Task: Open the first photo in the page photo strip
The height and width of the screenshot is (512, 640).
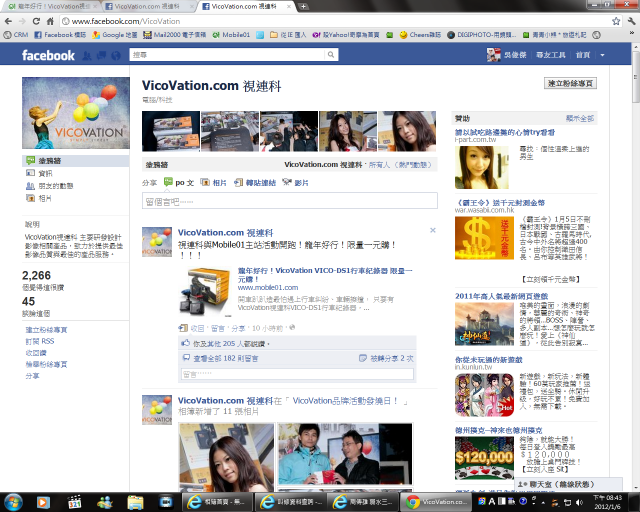Action: click(171, 131)
